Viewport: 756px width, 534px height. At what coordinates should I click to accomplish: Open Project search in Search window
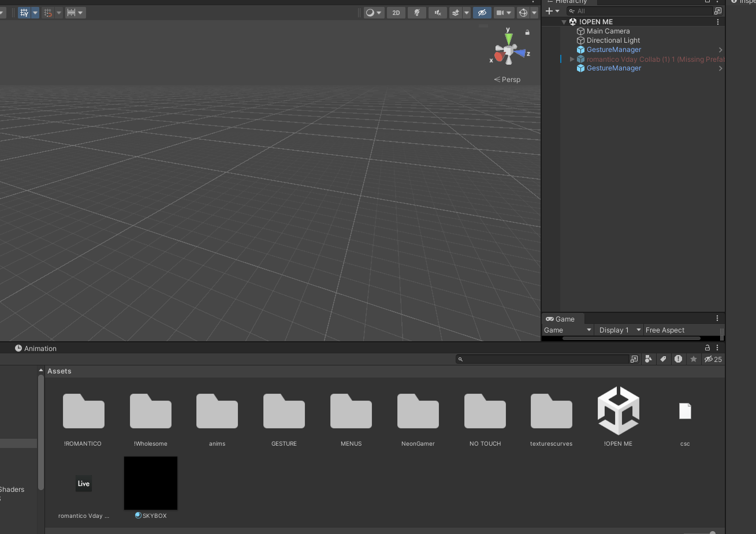pyautogui.click(x=634, y=359)
